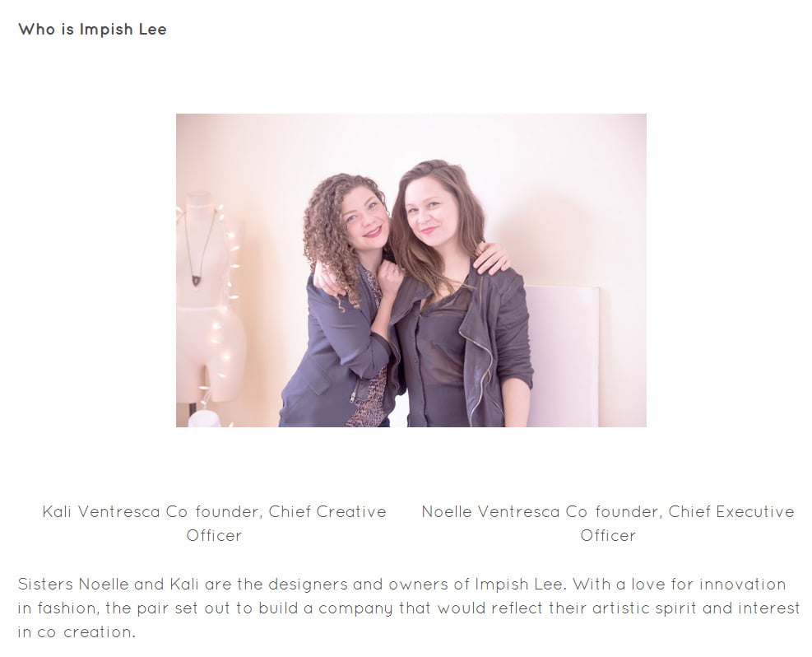
Task: Click "Officer" under Kali's caption
Action: (214, 536)
